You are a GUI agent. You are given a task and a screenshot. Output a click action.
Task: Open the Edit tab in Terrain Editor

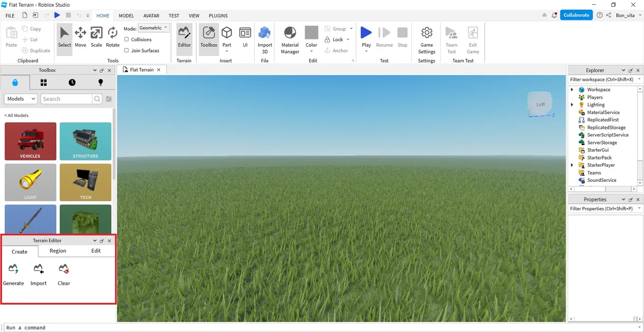click(96, 251)
